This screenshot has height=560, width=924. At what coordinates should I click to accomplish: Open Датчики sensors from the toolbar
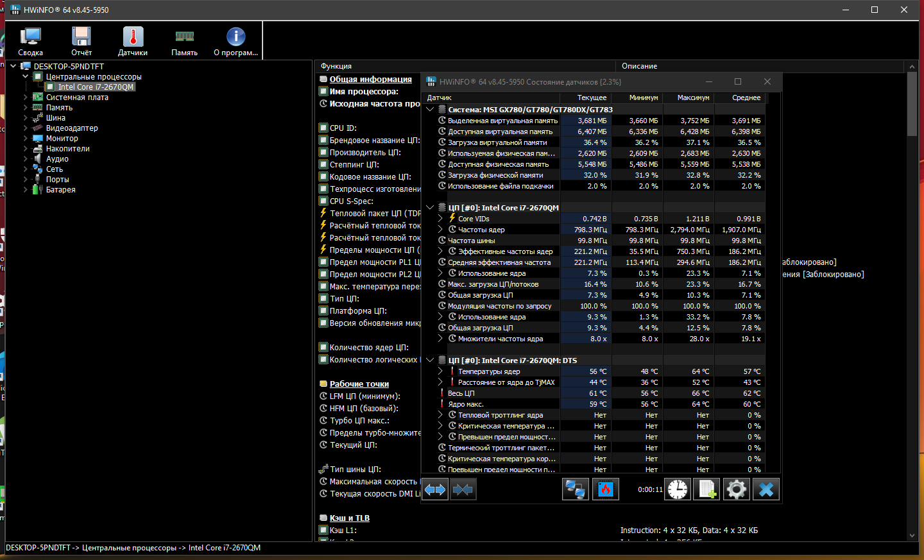133,41
